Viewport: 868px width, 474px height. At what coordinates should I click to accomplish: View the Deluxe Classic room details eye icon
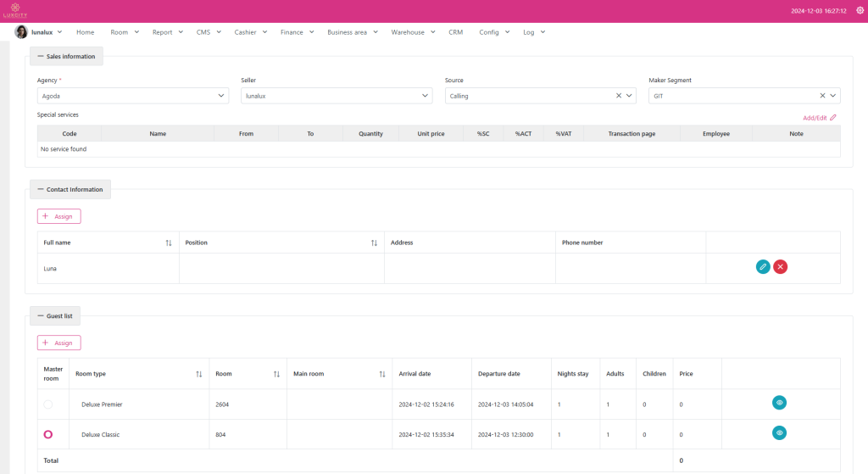[779, 432]
